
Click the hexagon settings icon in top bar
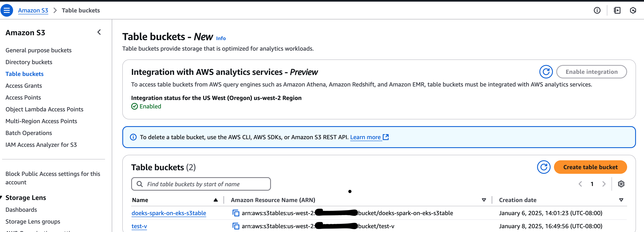coord(633,10)
